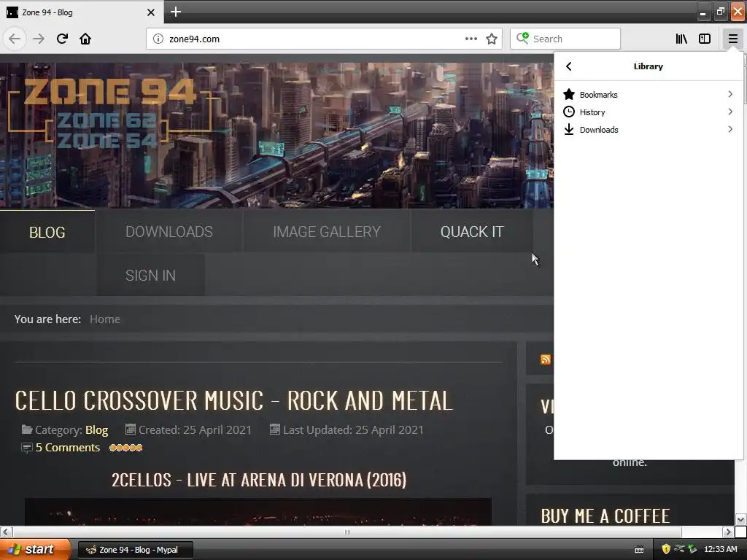This screenshot has height=560, width=747.
Task: Click the Windows start button
Action: click(x=35, y=550)
